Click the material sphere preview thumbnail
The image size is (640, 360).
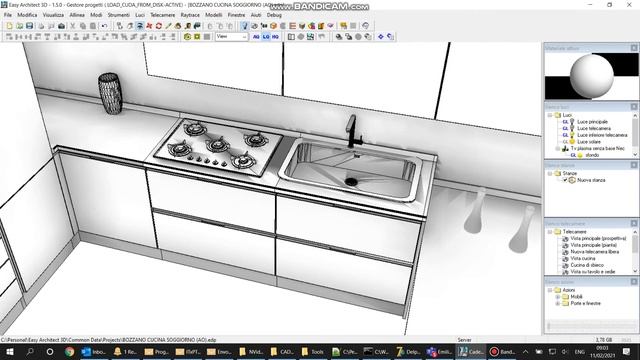(x=591, y=76)
